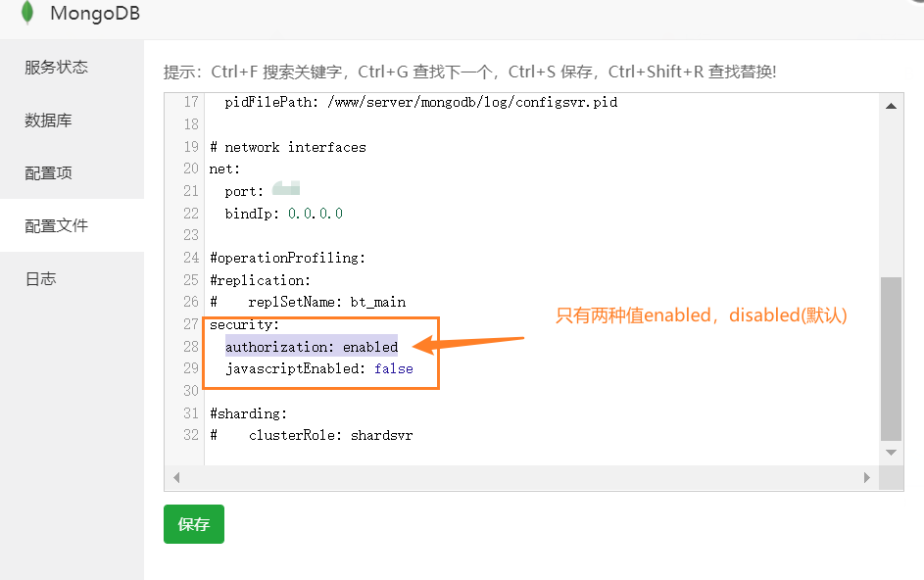This screenshot has width=924, height=580.
Task: Click the 'net:' line
Action: 224,169
